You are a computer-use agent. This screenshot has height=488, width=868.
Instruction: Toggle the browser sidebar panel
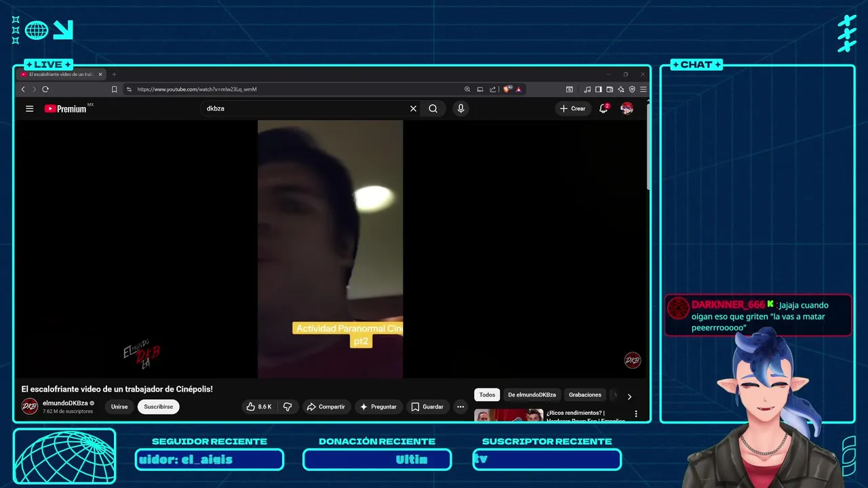click(x=598, y=89)
